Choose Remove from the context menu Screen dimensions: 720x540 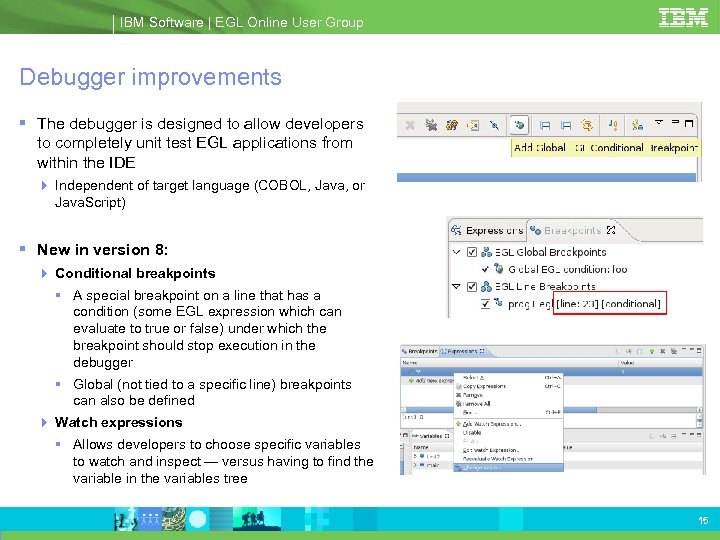point(508,395)
